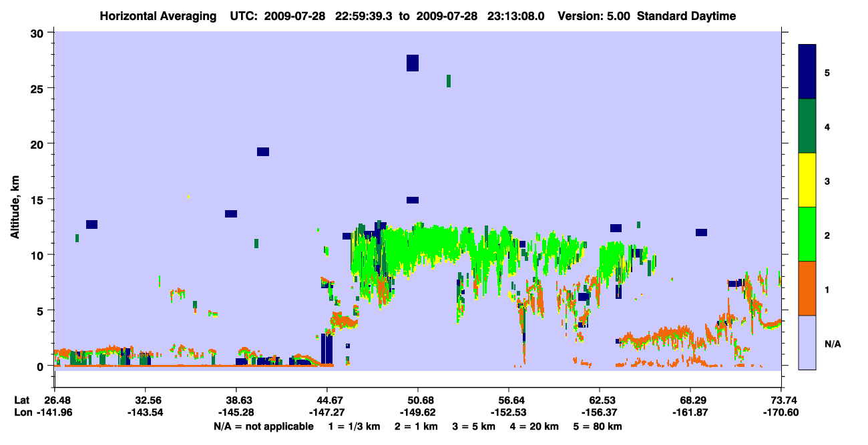The height and width of the screenshot is (445, 868).
Task: Click colorbar label 2
Action: tap(827, 234)
